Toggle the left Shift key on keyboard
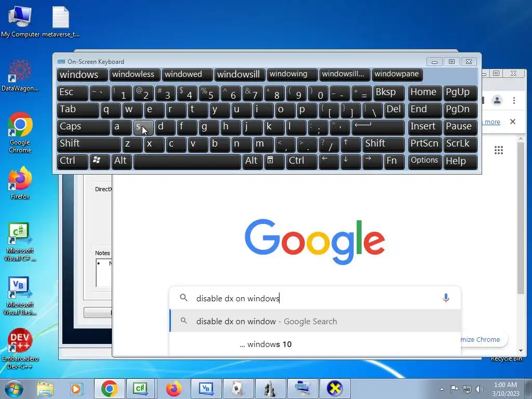The height and width of the screenshot is (399, 532). tap(89, 144)
